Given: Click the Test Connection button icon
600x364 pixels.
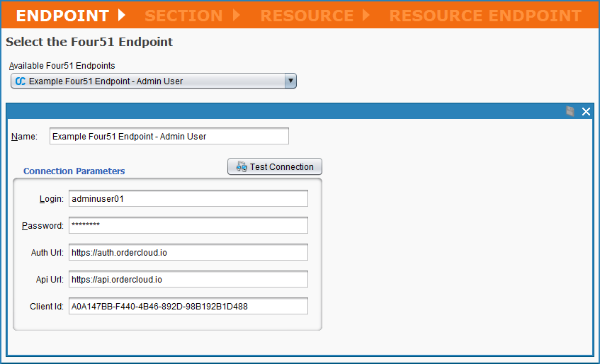Looking at the screenshot, I should 241,167.
